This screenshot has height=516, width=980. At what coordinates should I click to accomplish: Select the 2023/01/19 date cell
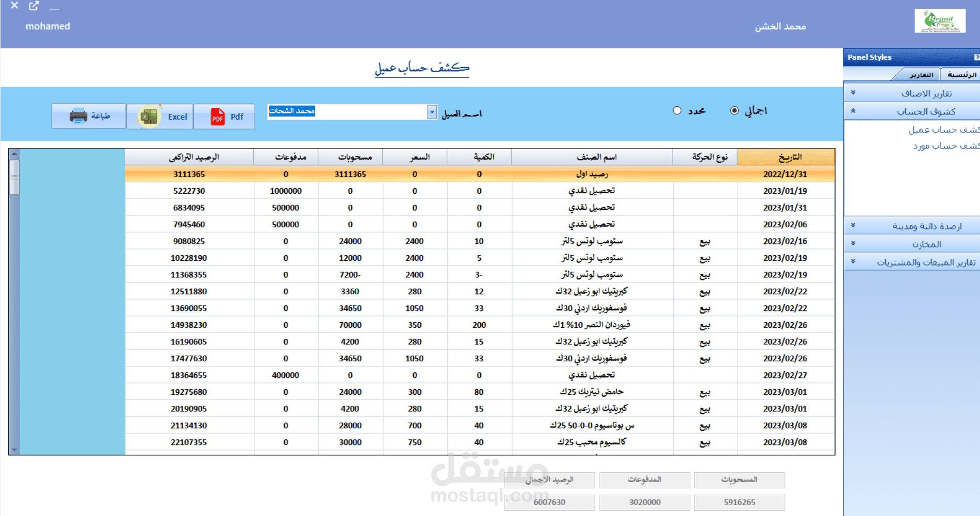click(x=786, y=191)
